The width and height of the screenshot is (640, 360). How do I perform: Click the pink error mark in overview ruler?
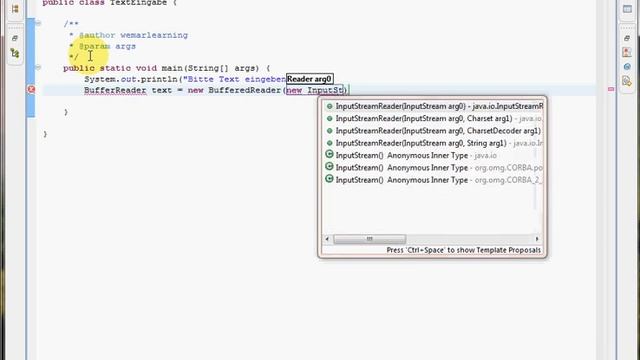pos(611,89)
